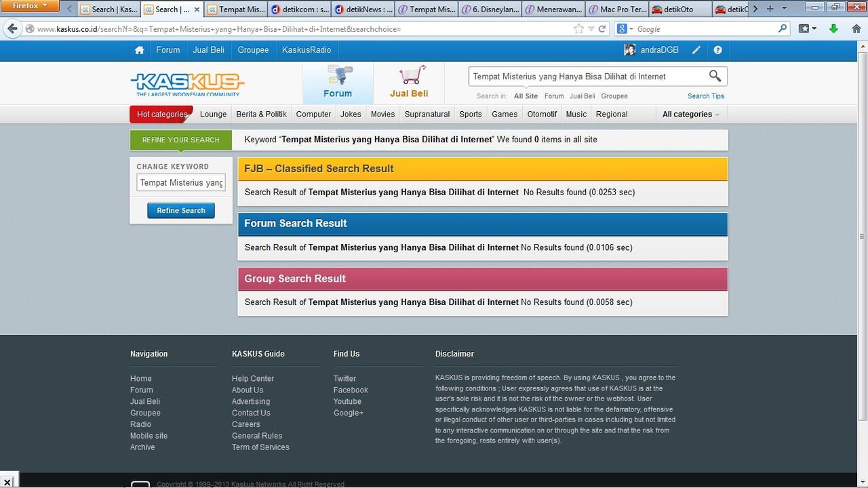Open the URL history dropdown arrow

591,29
